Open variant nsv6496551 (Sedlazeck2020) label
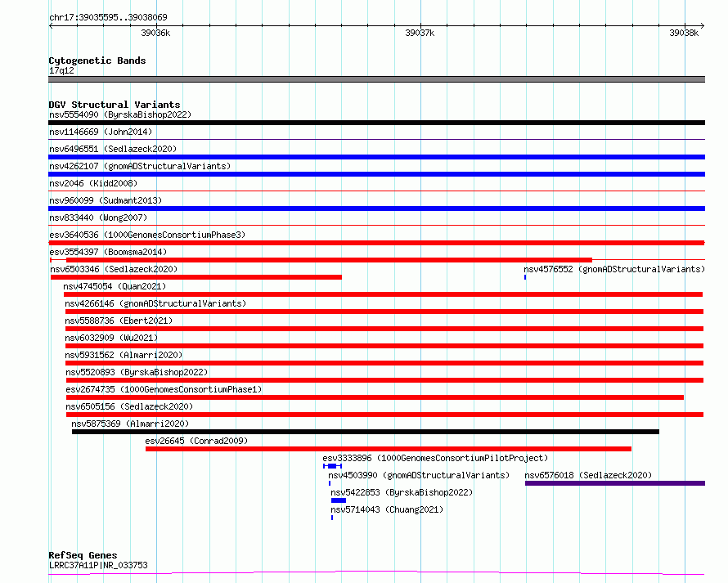Image resolution: width=728 pixels, height=583 pixels. (x=113, y=149)
